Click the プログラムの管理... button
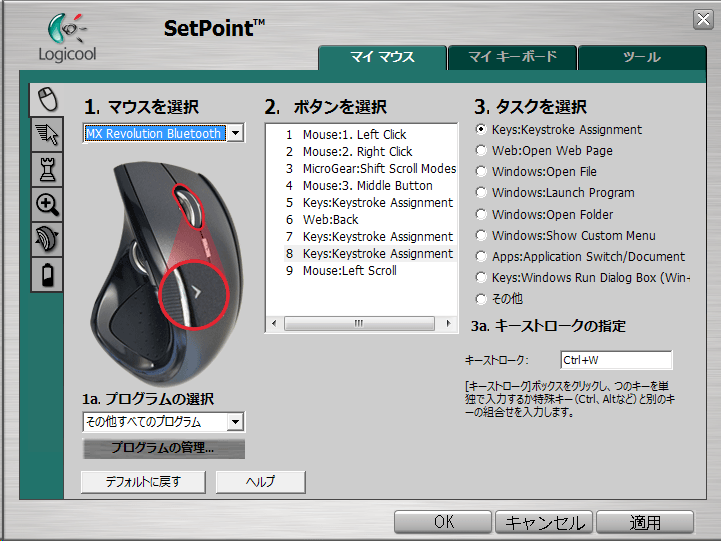Viewport: 721px width, 541px height. (163, 448)
